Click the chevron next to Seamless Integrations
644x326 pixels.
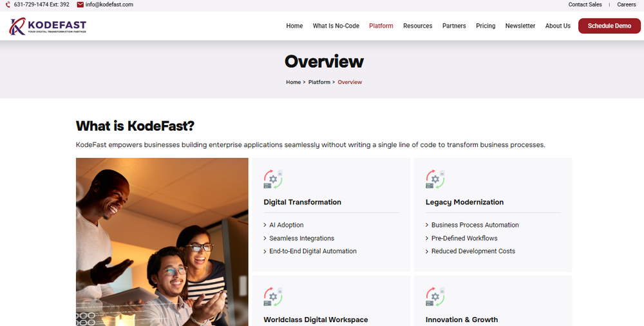[265, 238]
